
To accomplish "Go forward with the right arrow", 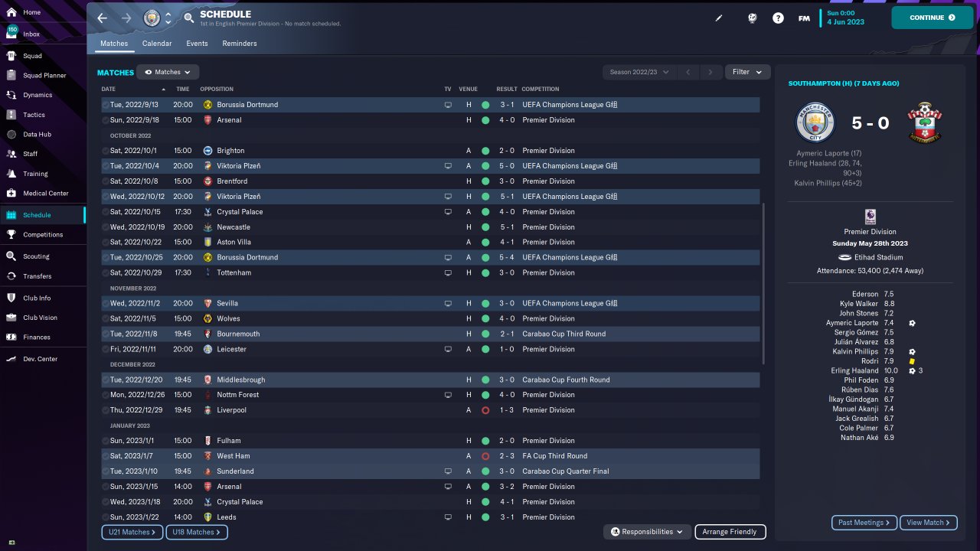I will 126,18.
